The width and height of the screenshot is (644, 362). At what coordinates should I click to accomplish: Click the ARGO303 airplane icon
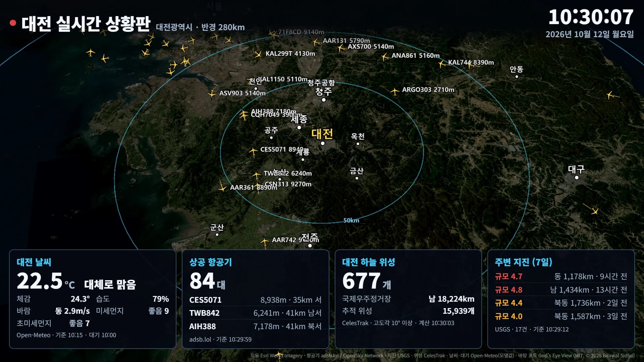tap(395, 91)
